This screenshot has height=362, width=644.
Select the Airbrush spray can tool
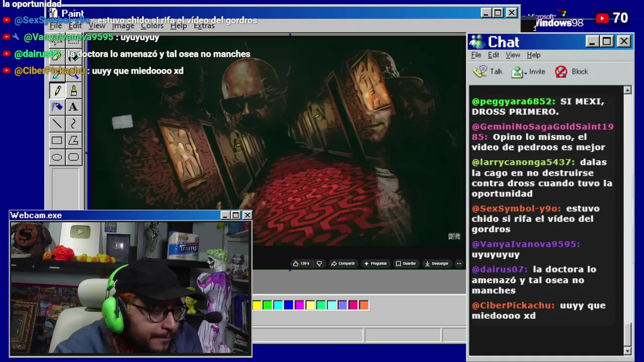point(57,107)
